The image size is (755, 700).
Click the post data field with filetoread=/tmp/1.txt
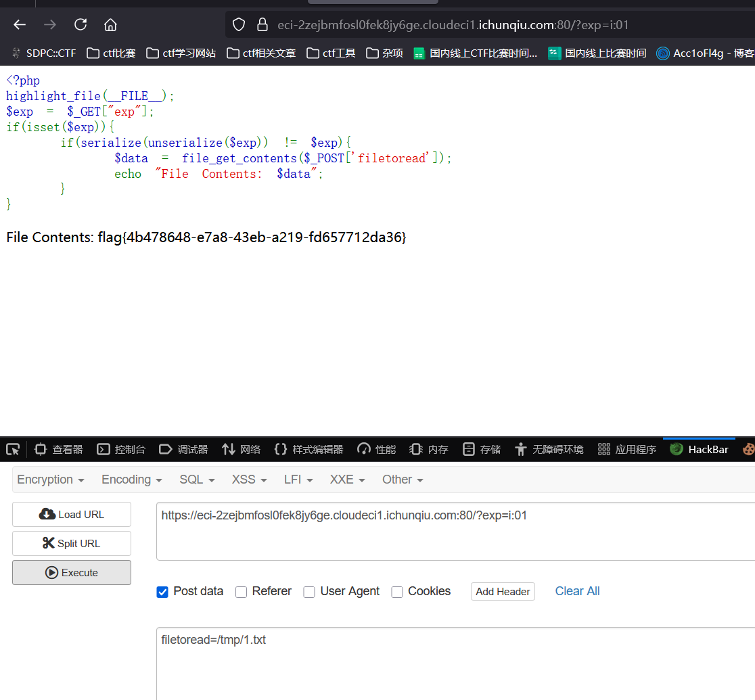point(455,663)
